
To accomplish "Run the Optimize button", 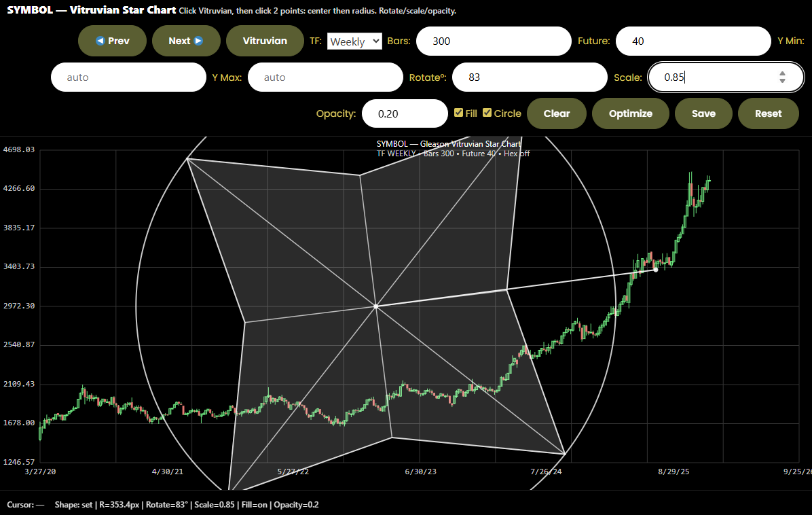I will point(630,113).
